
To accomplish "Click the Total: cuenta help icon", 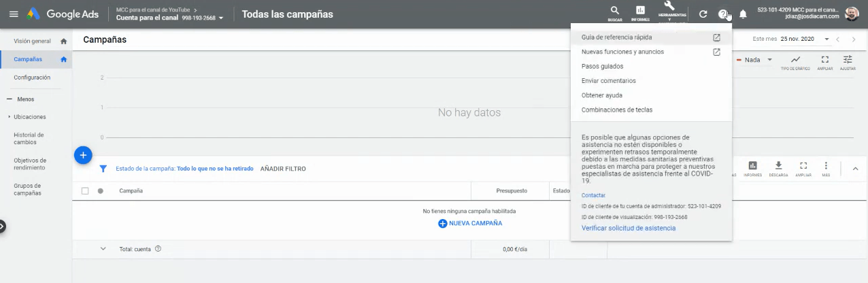I will (x=158, y=249).
